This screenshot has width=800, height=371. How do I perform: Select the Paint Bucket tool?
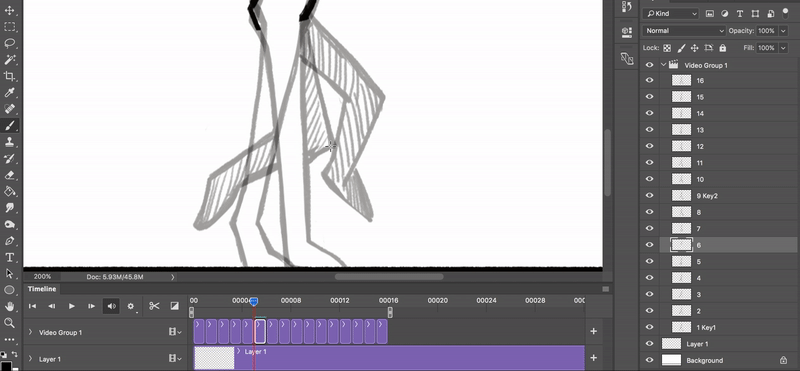(x=9, y=191)
